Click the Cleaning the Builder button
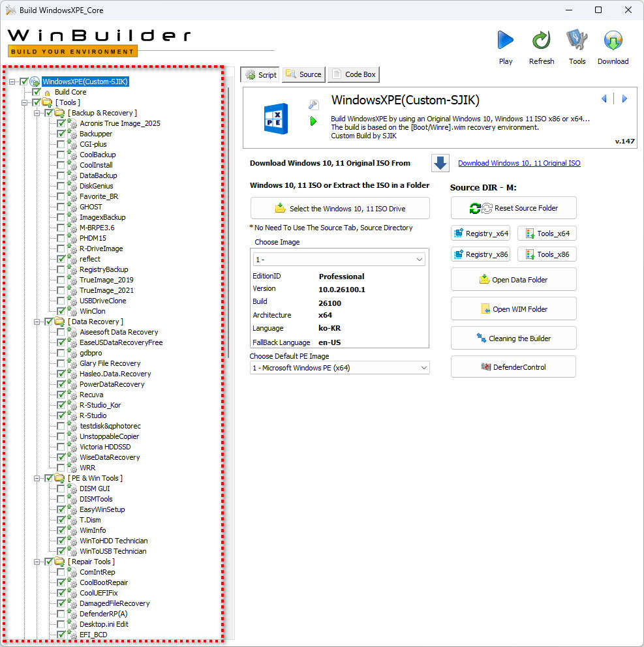This screenshot has width=644, height=647. (x=514, y=339)
